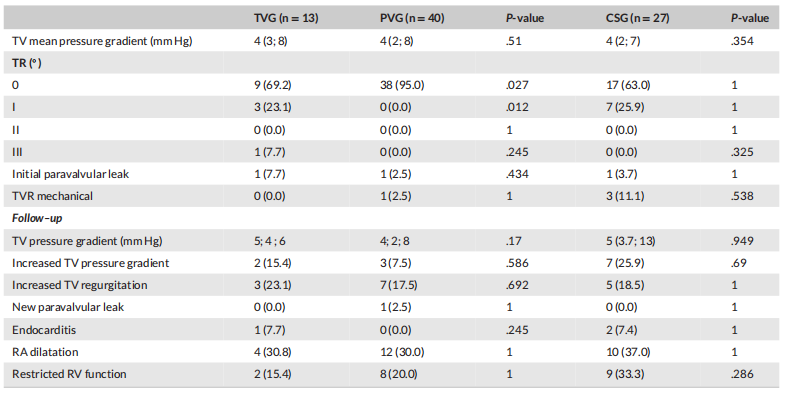Select the Endocarditis row label
Viewport: 785px width, 393px height.
44,330
